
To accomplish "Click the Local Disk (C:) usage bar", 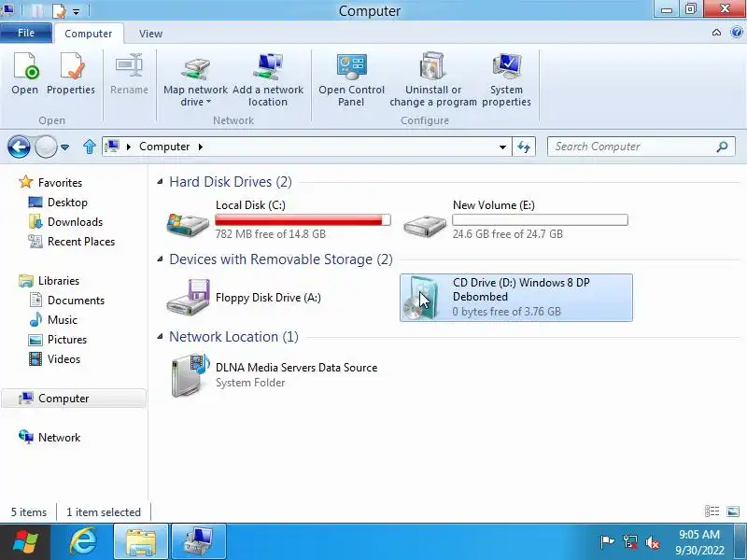I will [303, 220].
